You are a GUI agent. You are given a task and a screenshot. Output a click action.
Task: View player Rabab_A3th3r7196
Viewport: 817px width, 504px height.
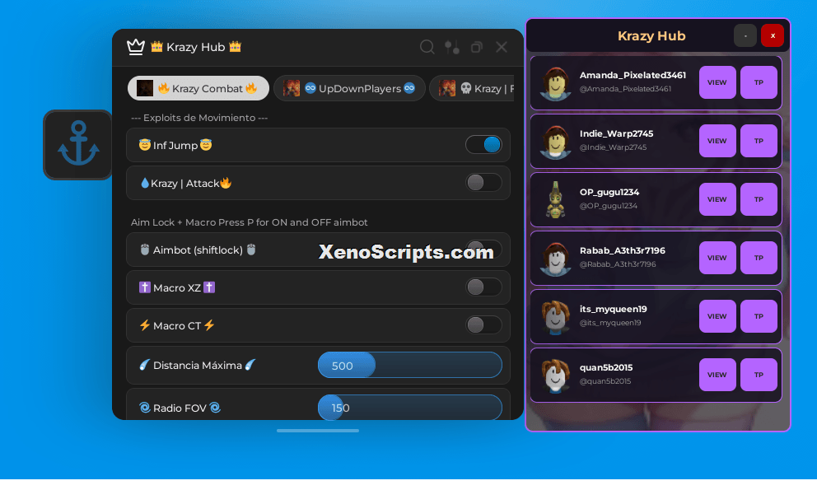click(x=717, y=258)
